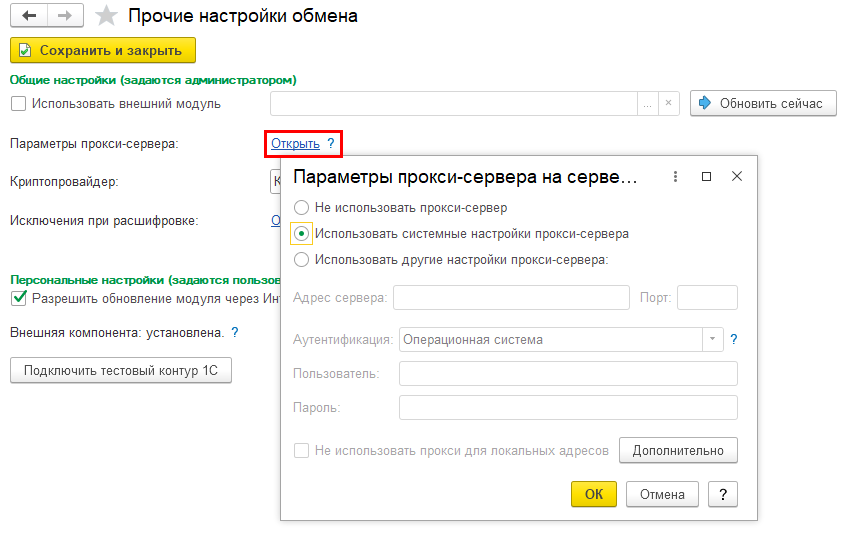Screen dimensions: 847x537
Task: Select Не использовать прокси-сервер option
Action: 301,208
